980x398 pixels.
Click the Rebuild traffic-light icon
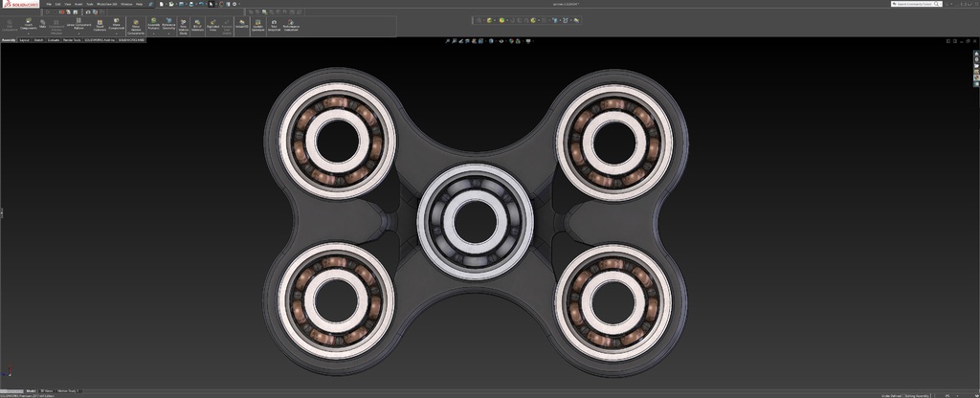point(221,4)
